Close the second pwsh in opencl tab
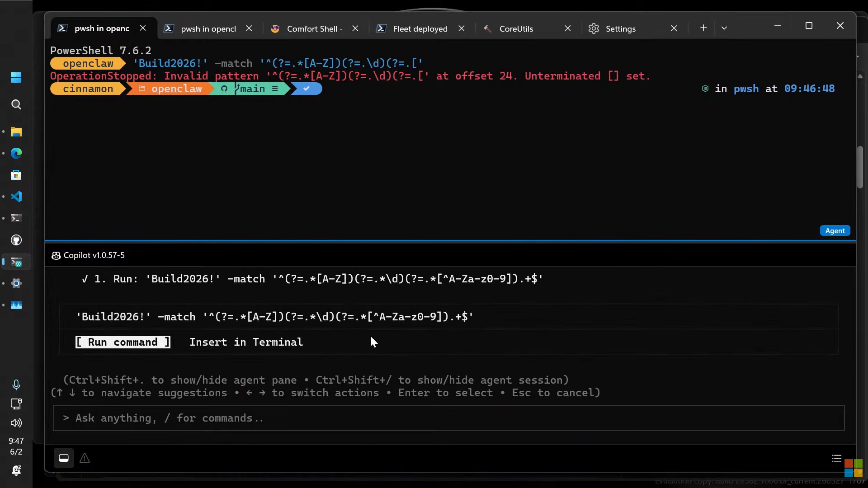This screenshot has width=868, height=488. (x=249, y=28)
